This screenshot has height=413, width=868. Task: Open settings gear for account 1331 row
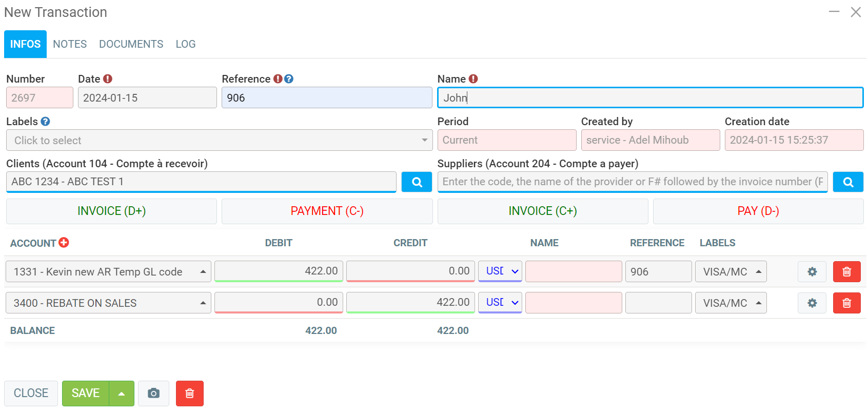(x=812, y=272)
